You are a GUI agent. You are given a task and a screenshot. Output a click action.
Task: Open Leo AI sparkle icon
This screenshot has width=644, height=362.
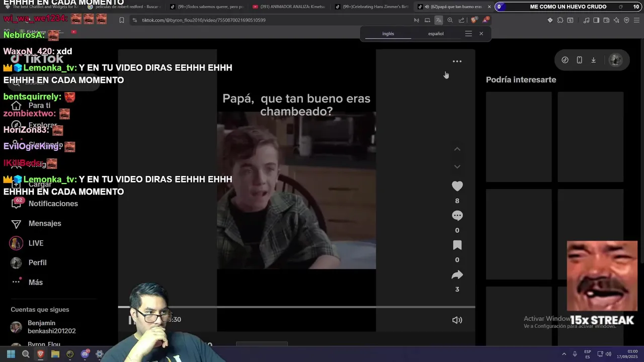pos(616,20)
